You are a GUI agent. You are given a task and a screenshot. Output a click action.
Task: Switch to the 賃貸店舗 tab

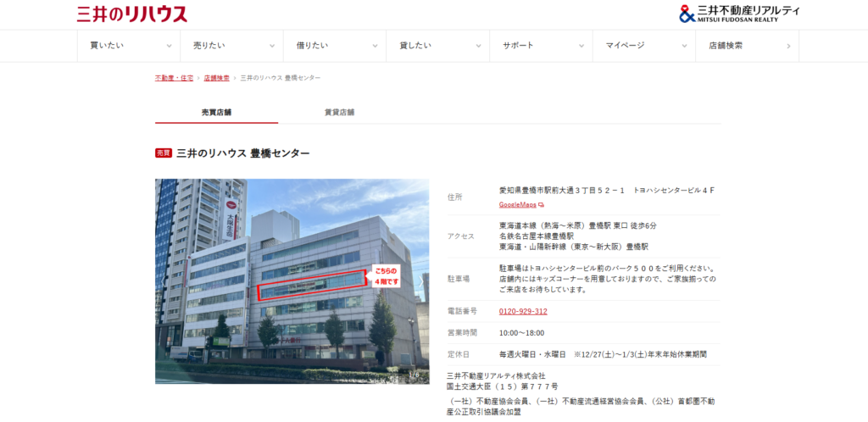click(339, 112)
